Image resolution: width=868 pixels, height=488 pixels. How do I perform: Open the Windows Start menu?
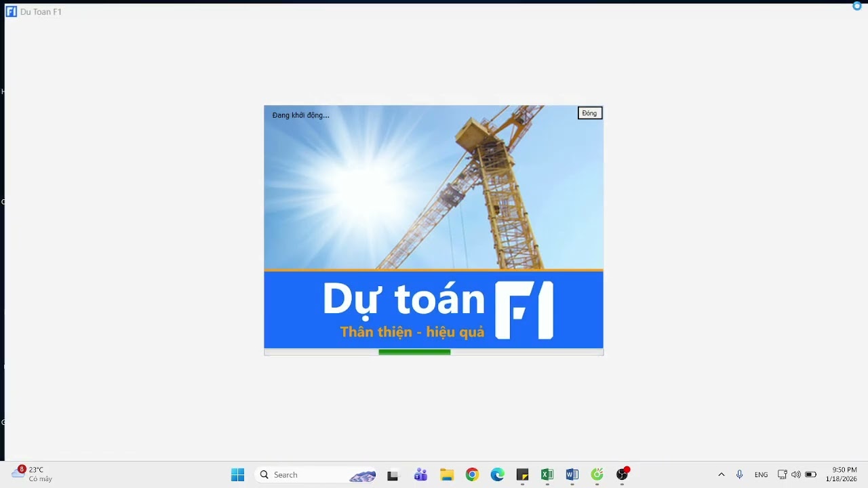(237, 474)
